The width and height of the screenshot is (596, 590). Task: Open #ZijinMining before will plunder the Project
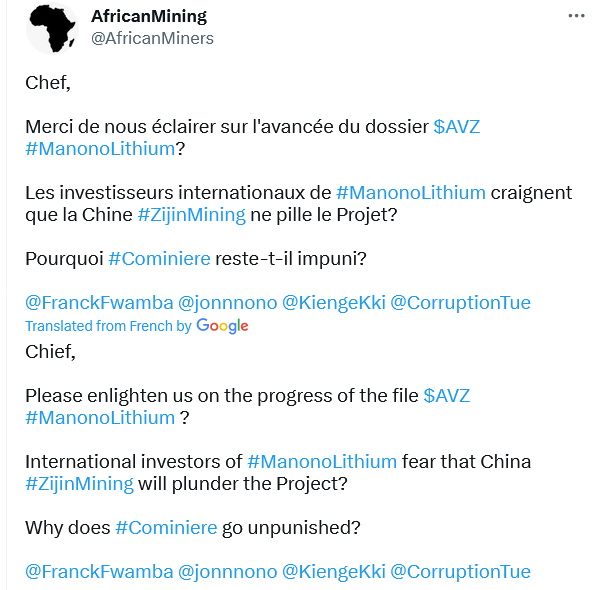(x=79, y=484)
